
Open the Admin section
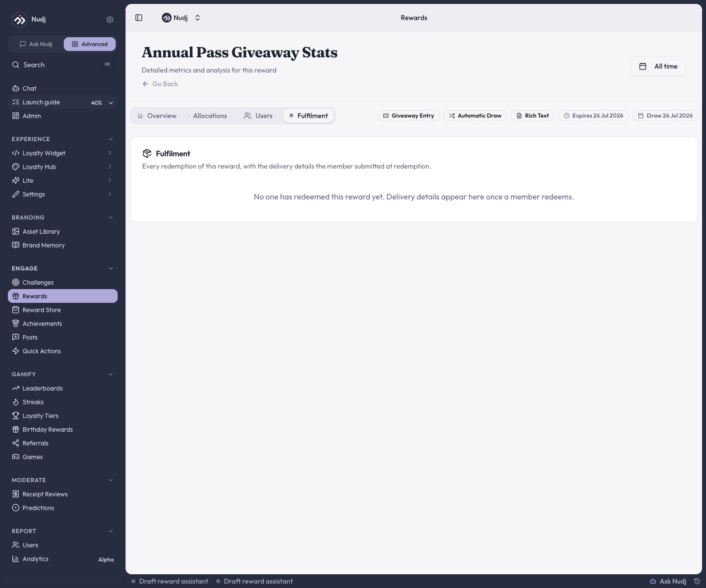click(x=63, y=116)
